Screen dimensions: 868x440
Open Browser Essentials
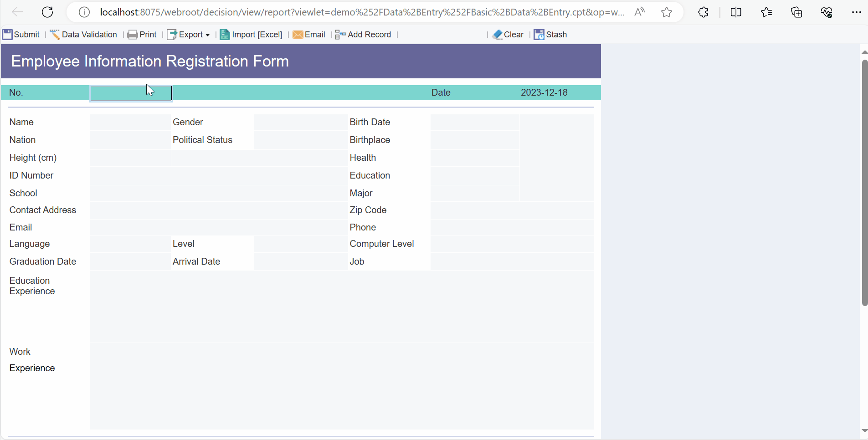827,12
